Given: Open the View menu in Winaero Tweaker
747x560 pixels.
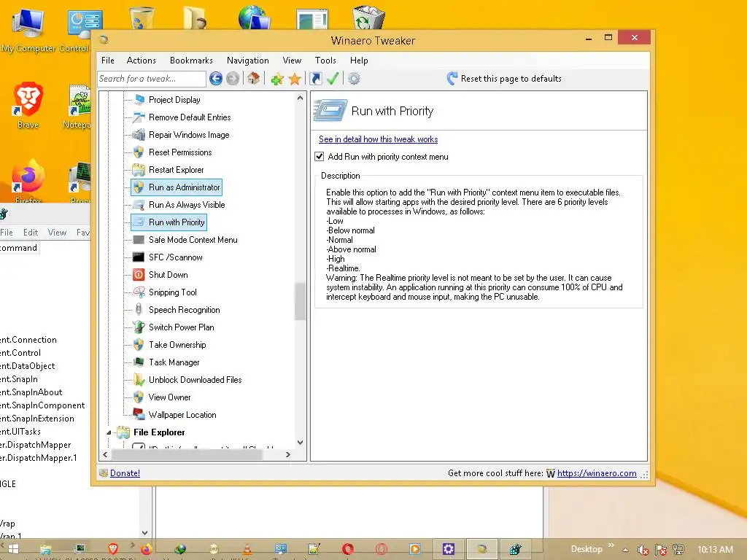Looking at the screenshot, I should 292,61.
